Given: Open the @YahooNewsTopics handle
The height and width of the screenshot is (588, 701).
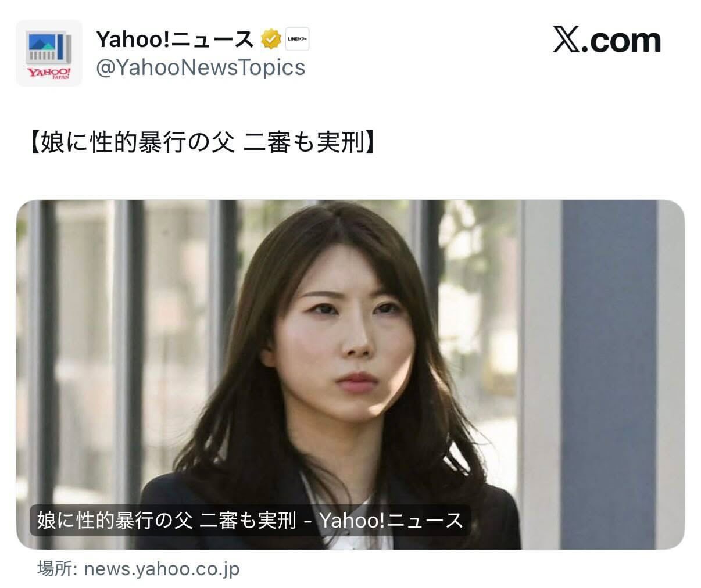Looking at the screenshot, I should [x=200, y=67].
